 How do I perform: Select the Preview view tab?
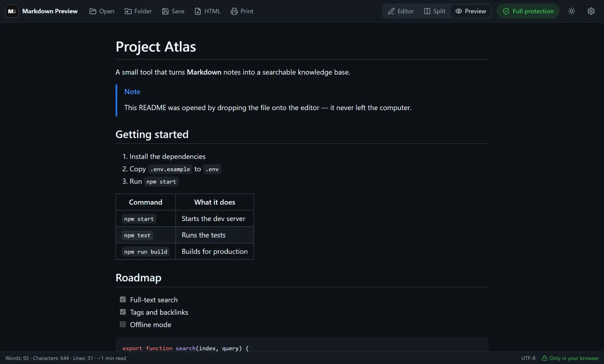pyautogui.click(x=471, y=11)
